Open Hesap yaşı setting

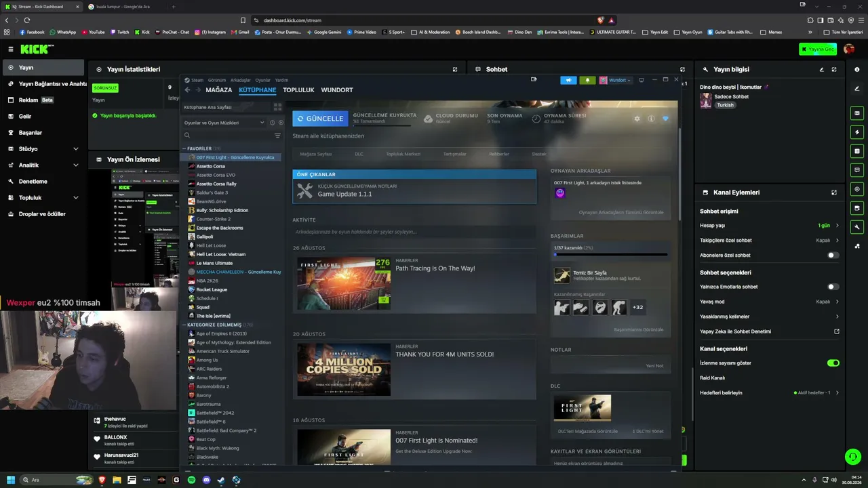point(769,225)
